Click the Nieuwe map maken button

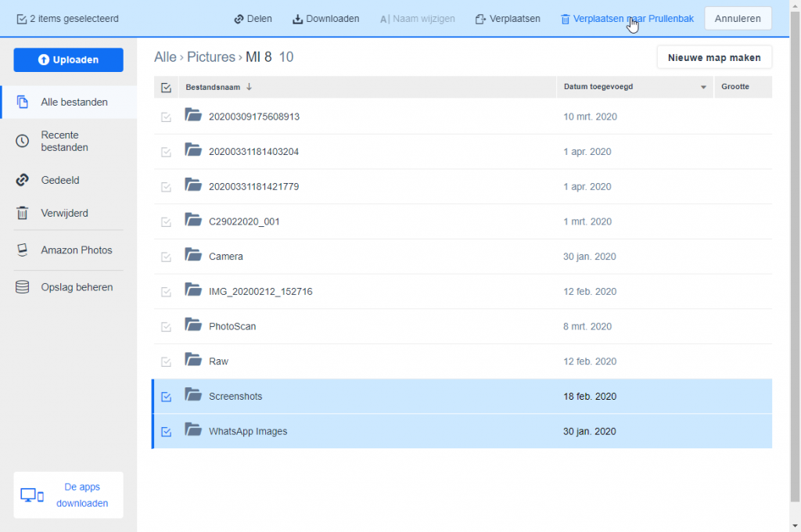click(x=713, y=57)
